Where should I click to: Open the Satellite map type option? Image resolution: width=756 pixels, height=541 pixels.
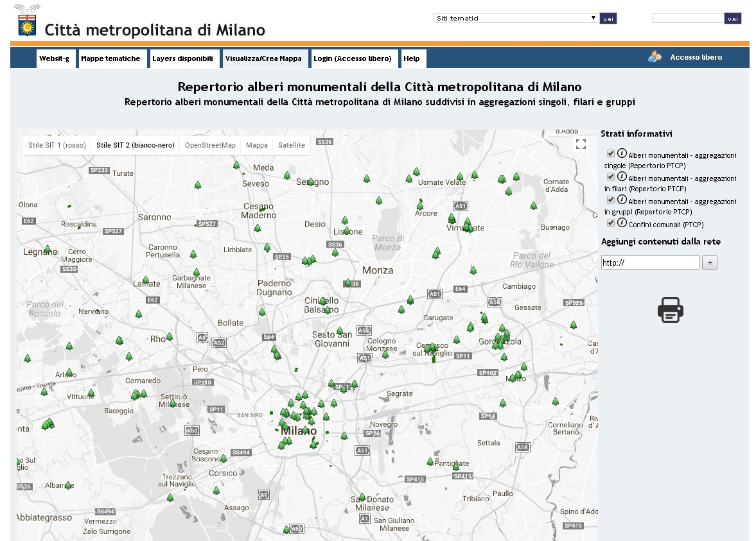pyautogui.click(x=292, y=145)
